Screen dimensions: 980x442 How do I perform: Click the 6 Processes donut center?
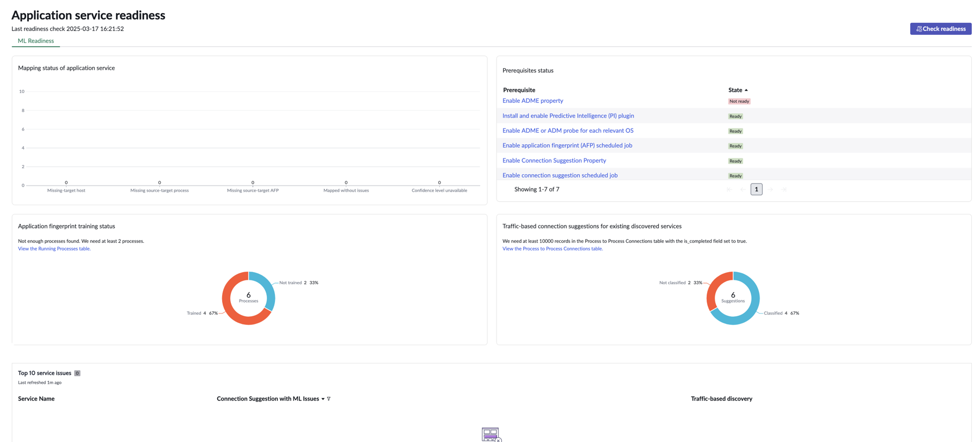[x=248, y=298]
